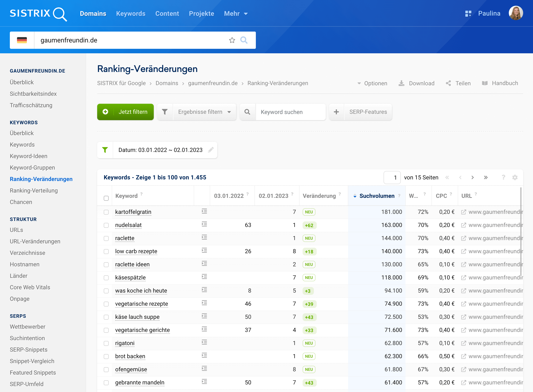
Task: Toggle the select-all keywords checkbox
Action: click(106, 198)
